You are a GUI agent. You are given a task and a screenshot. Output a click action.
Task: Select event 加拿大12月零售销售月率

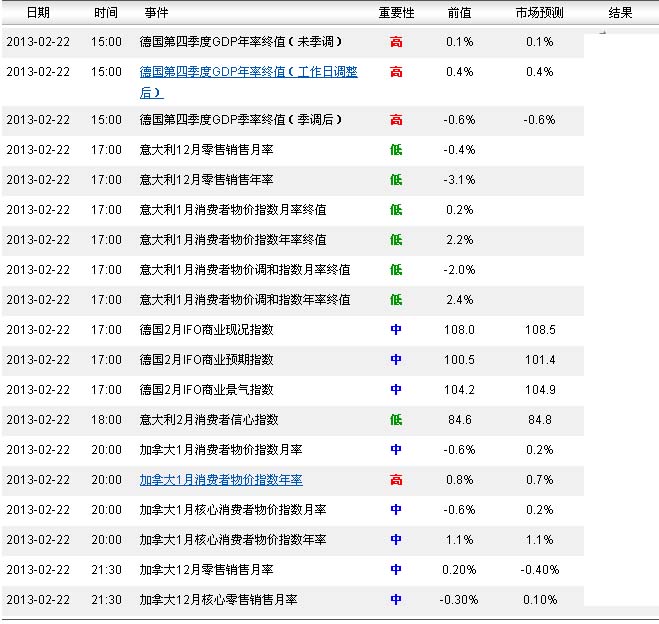point(206,570)
